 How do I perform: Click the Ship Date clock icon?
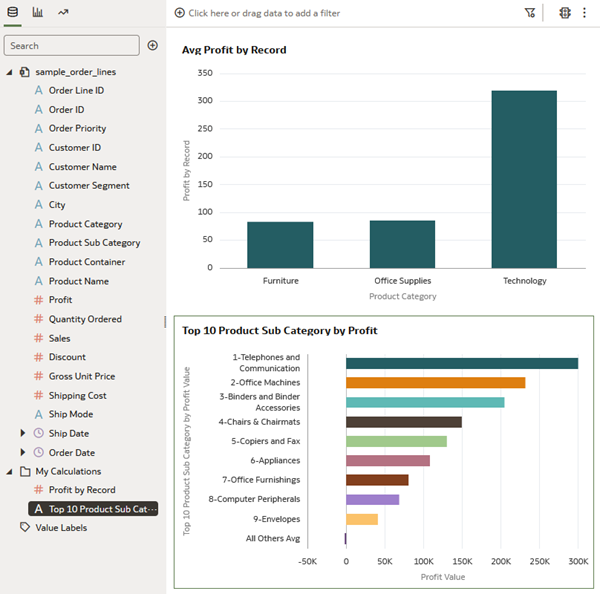(39, 433)
